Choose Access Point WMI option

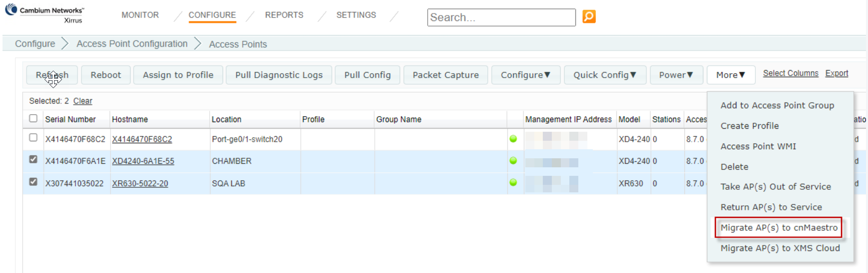coord(758,146)
